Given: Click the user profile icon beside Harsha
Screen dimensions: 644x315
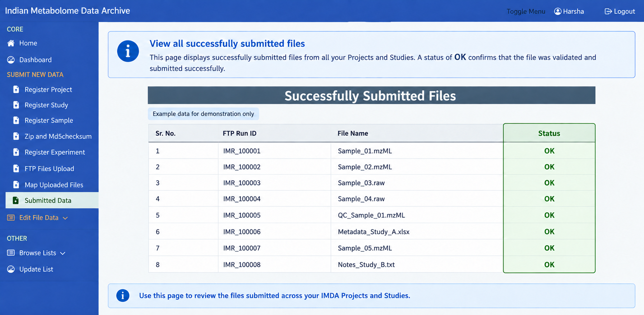Looking at the screenshot, I should pyautogui.click(x=558, y=11).
